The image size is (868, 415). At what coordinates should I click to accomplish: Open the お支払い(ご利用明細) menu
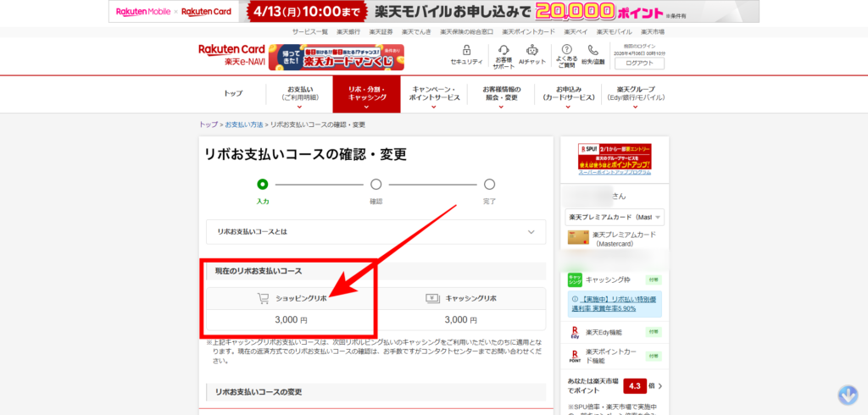(299, 94)
